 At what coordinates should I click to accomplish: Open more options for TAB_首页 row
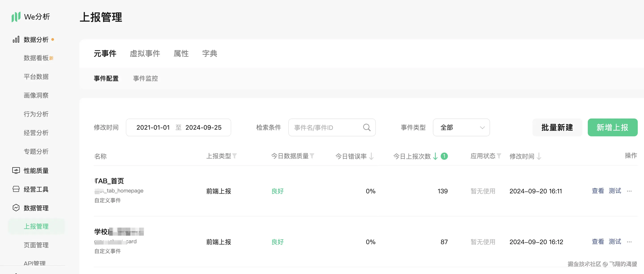[629, 191]
